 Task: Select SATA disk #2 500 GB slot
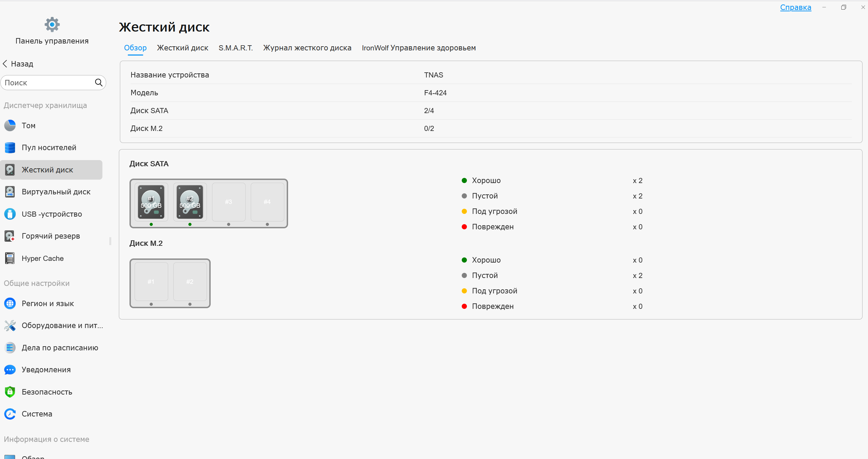tap(190, 202)
